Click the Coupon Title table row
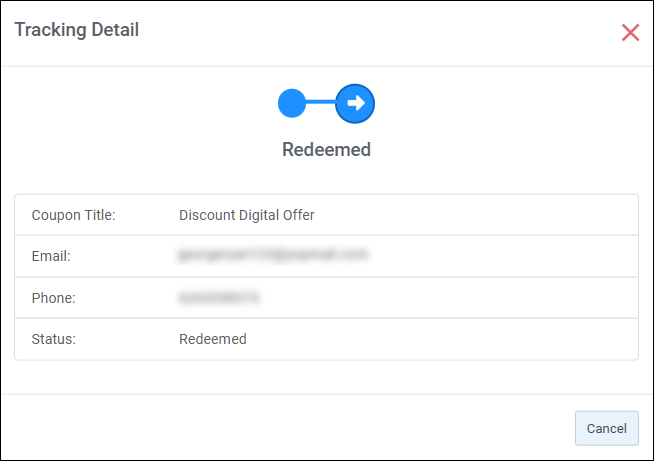 (x=326, y=215)
